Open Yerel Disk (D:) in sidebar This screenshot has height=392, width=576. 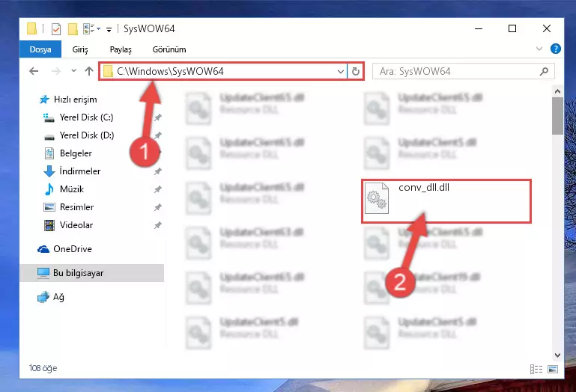87,135
